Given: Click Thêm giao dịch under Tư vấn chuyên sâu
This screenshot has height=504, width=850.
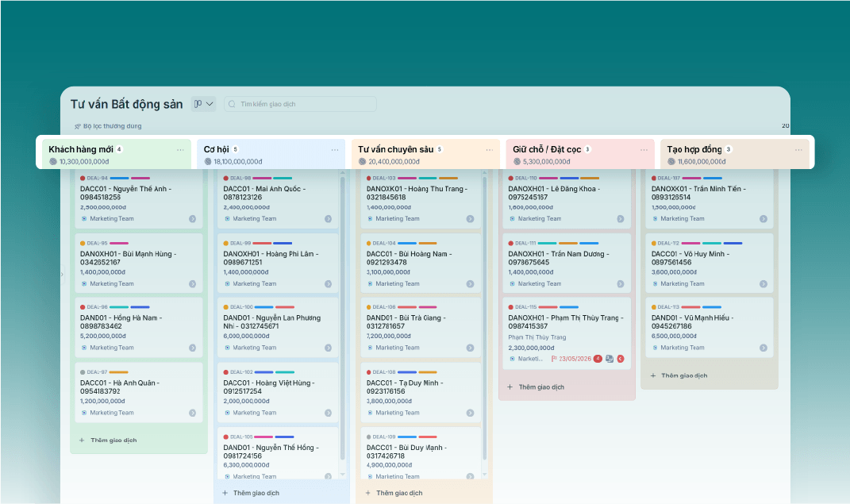Looking at the screenshot, I should tap(394, 493).
